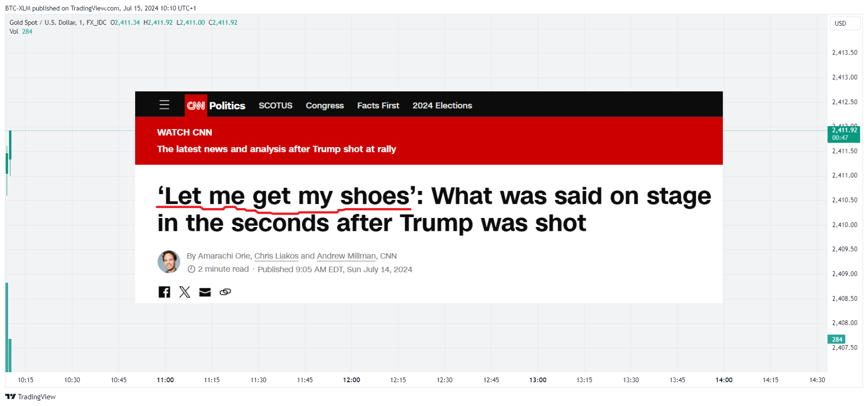The image size is (868, 406).
Task: Select Facts First in navigation
Action: [x=378, y=106]
